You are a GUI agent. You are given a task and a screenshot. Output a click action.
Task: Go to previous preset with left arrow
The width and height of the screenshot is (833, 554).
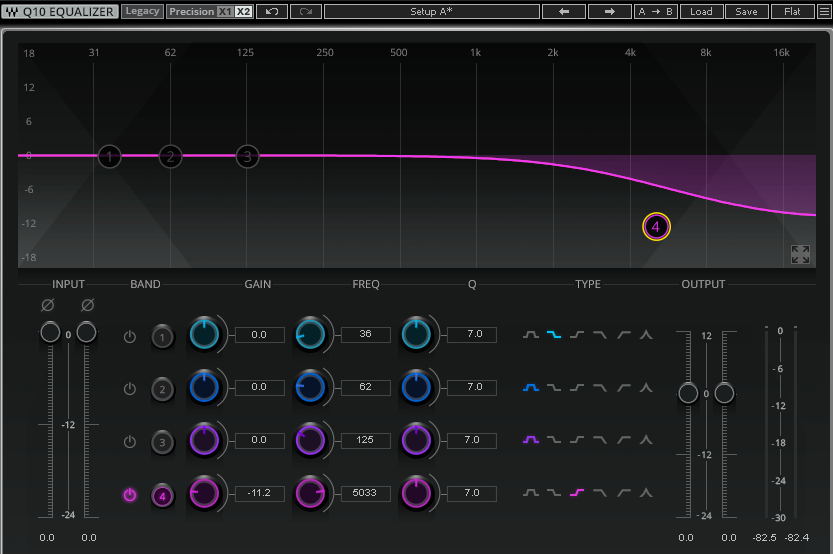tap(564, 11)
